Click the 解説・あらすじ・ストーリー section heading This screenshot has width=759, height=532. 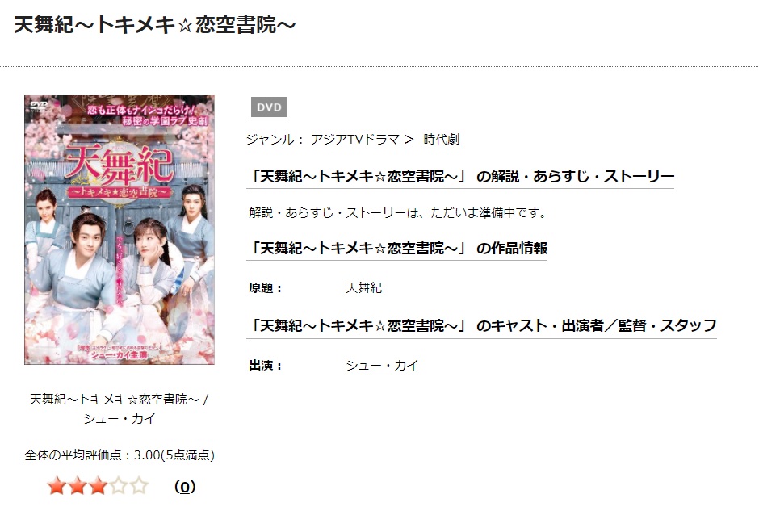pos(460,176)
